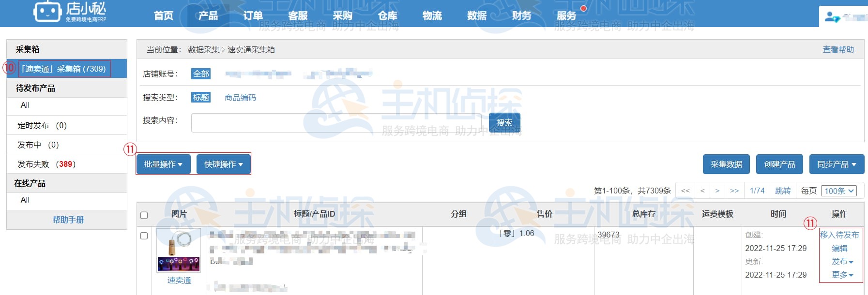This screenshot has width=868, height=295.
Task: Click the 跳转 link
Action: pyautogui.click(x=783, y=191)
